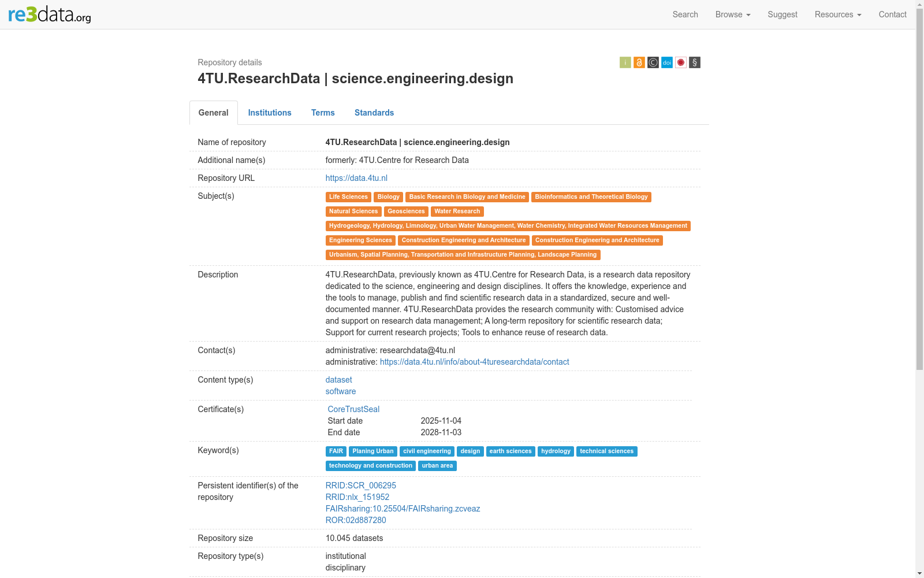Switch to the Institutions tab
924x578 pixels.
[270, 113]
